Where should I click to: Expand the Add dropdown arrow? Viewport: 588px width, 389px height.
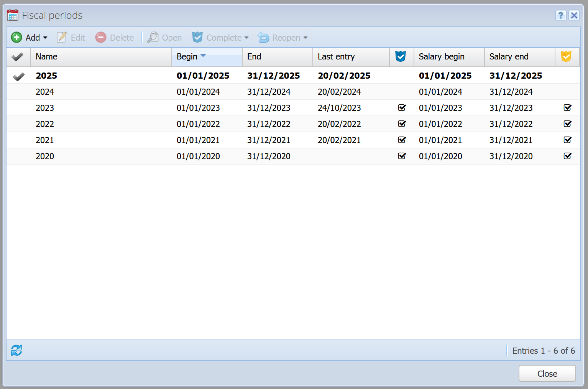pos(45,38)
